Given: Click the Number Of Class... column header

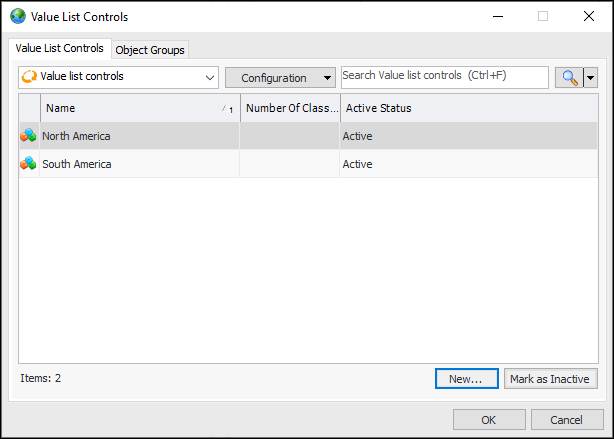Looking at the screenshot, I should click(x=290, y=108).
